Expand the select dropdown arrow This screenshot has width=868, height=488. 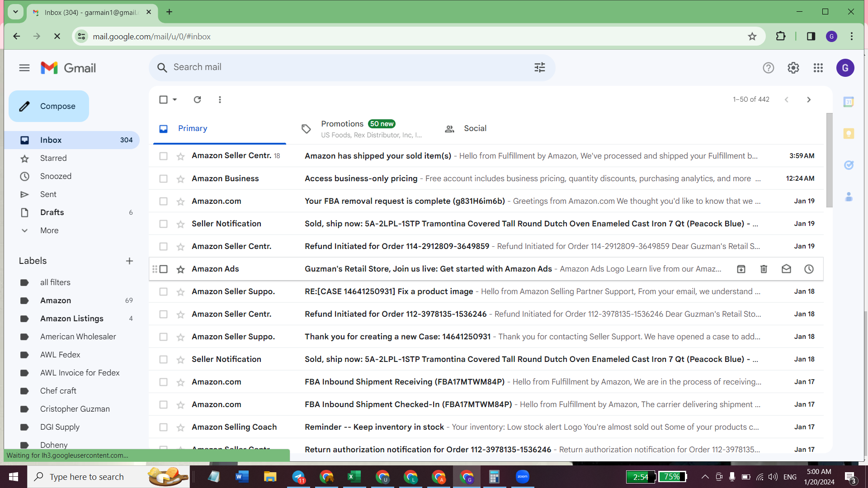(x=175, y=99)
